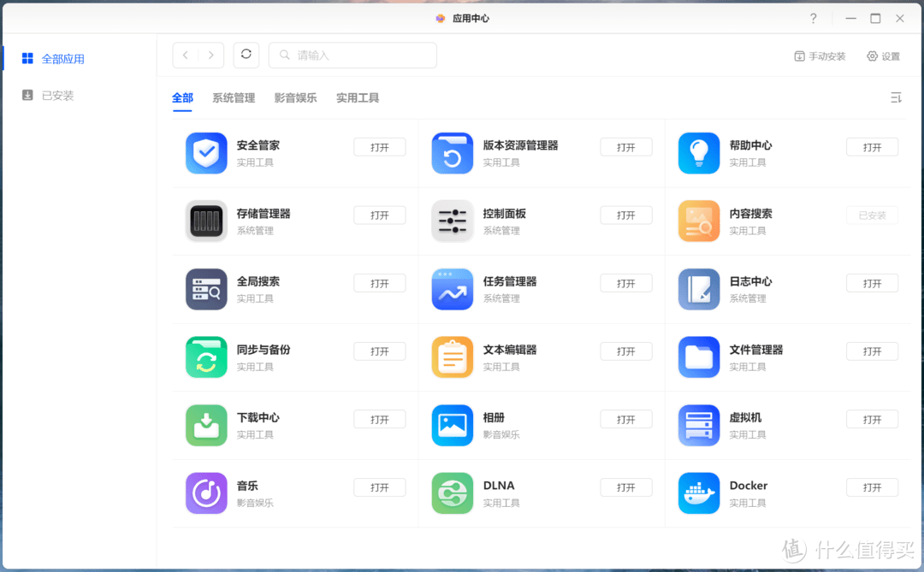Click the 手动安装 (Manual Install) button
Screen dimensions: 924x572
[x=819, y=56]
